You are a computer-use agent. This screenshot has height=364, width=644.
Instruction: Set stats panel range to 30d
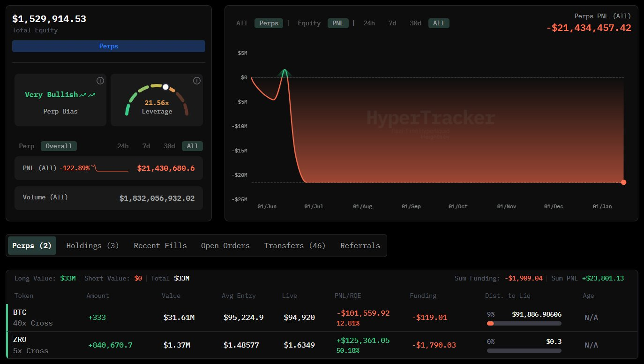[x=169, y=146]
